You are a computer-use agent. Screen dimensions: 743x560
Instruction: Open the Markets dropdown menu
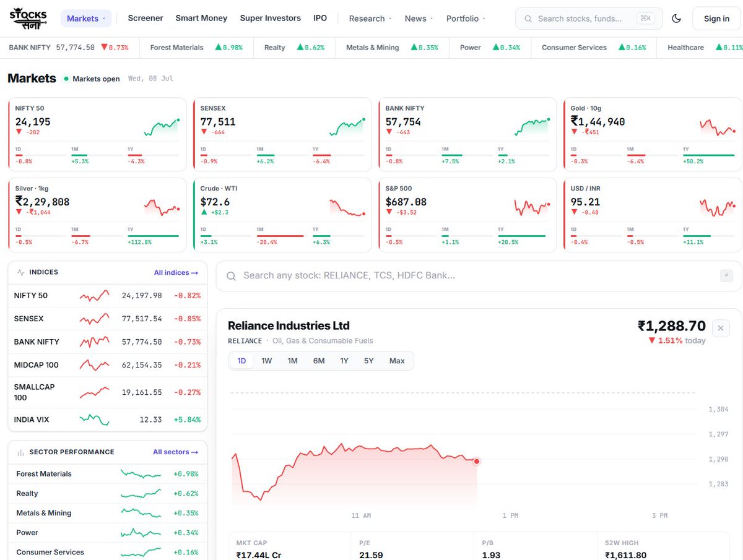coord(86,19)
